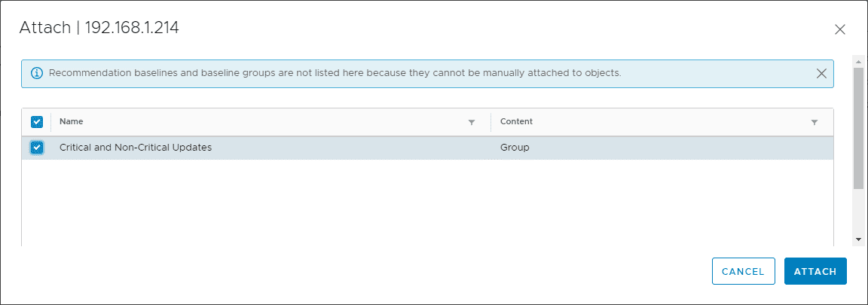Open the Name column filter
This screenshot has height=305, width=868.
click(472, 122)
